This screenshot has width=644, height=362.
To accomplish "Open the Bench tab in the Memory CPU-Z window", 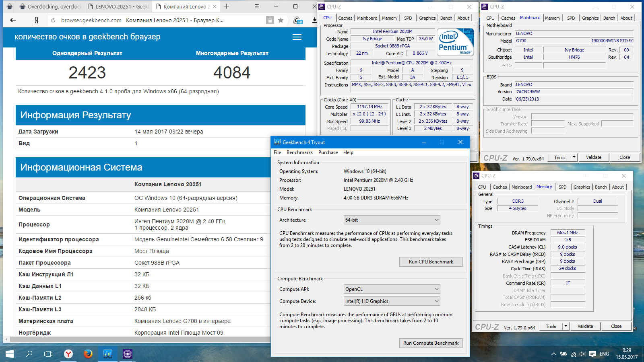I will tap(601, 187).
